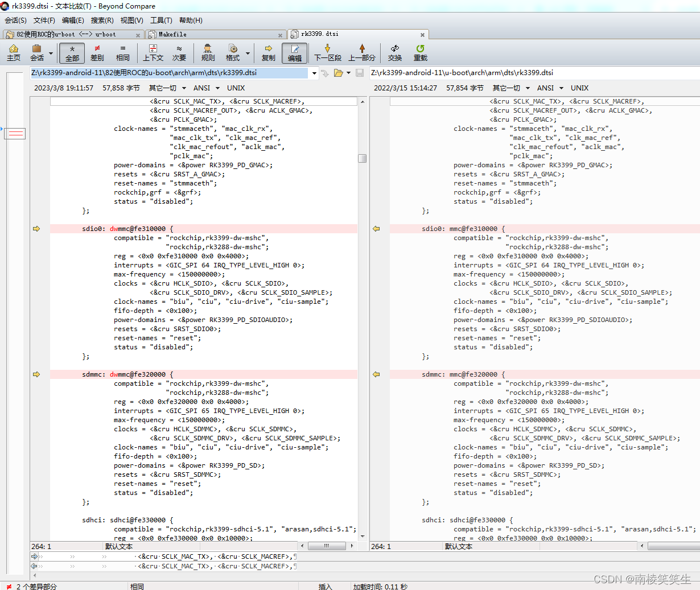Expand the Format toolbar dropdown arrow

click(x=248, y=53)
